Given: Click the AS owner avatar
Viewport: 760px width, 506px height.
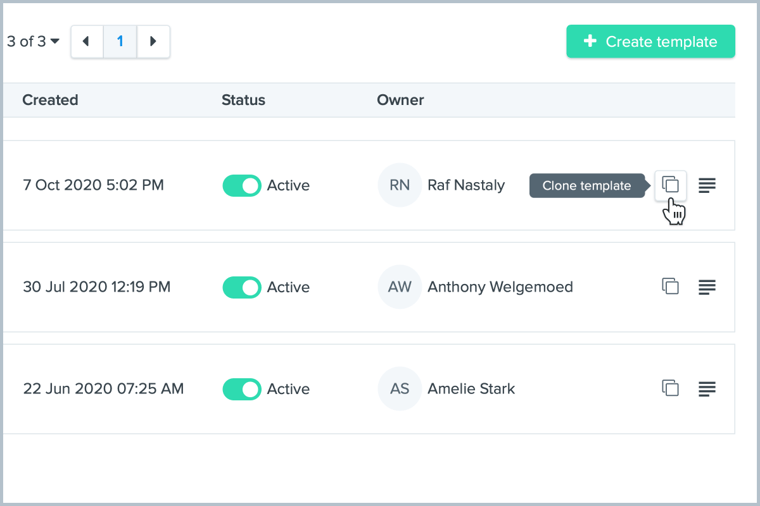Looking at the screenshot, I should tap(399, 389).
